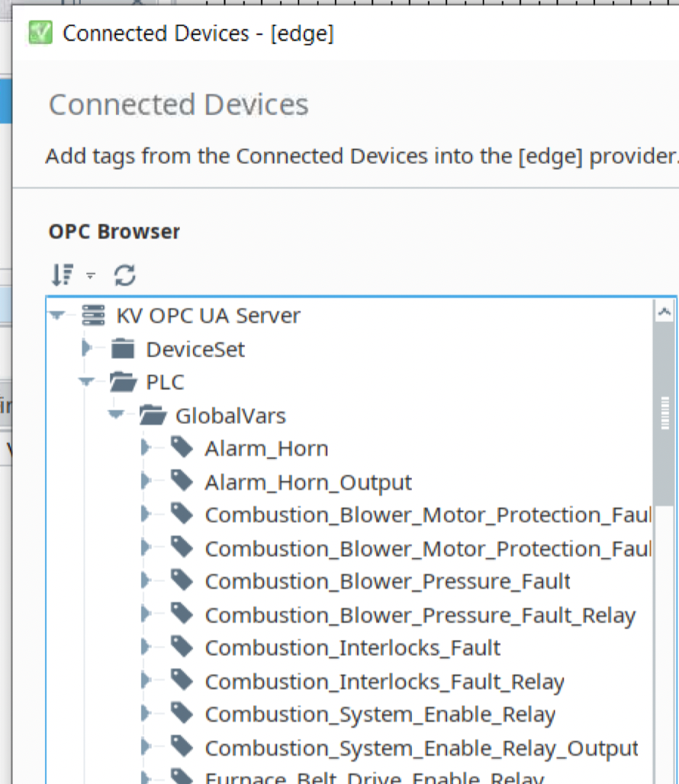Select the Combustion_Interlocks_Fault_Relay tag

(x=385, y=680)
